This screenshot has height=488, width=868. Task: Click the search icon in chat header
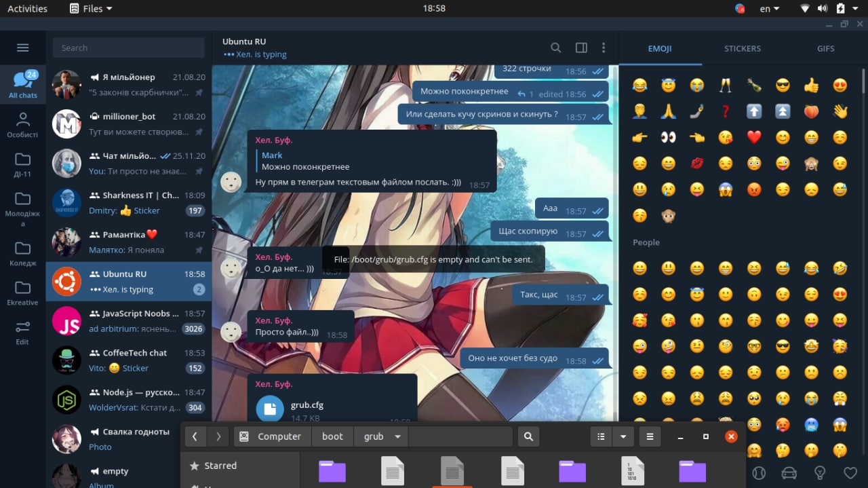click(555, 48)
